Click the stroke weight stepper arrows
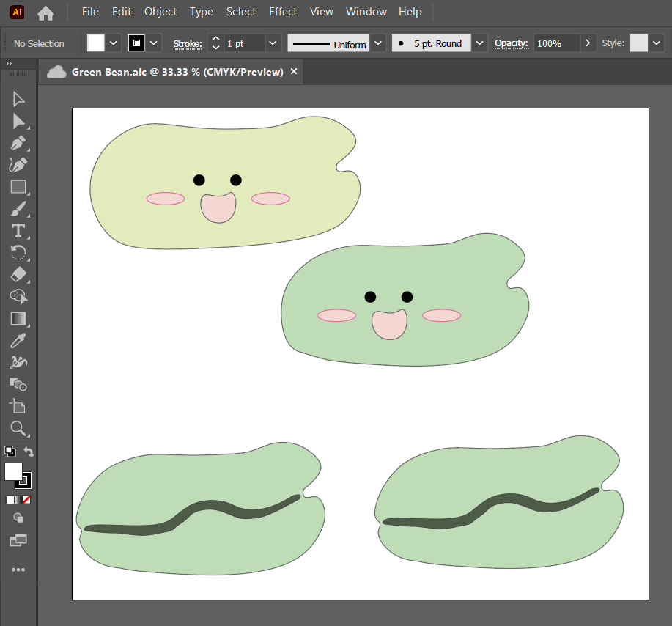 (x=216, y=43)
